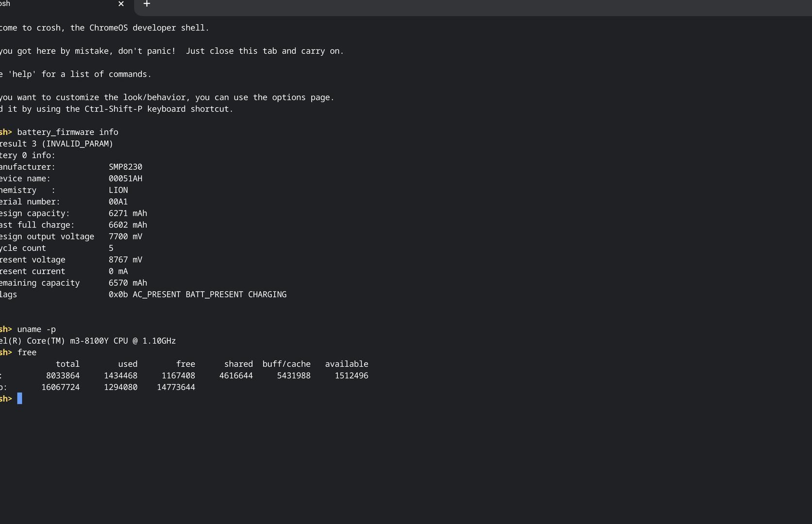Viewport: 812px width, 524px height.
Task: Click the LION chemistry value
Action: click(118, 190)
